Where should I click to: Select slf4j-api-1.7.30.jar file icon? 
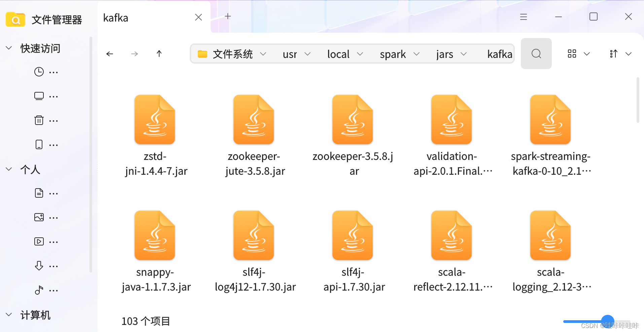pyautogui.click(x=353, y=235)
